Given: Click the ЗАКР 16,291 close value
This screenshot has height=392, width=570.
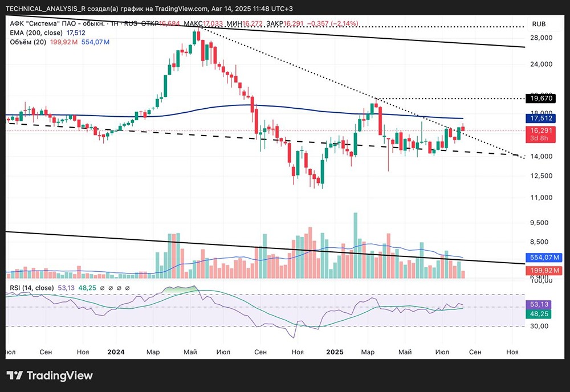Looking at the screenshot, I should [x=284, y=23].
